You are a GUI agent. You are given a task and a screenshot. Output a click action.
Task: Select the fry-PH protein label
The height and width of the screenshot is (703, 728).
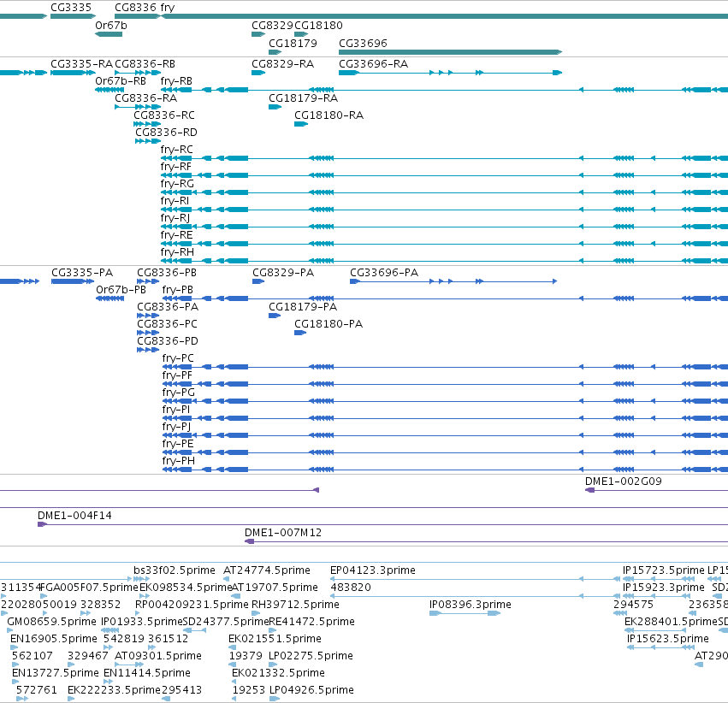pos(179,461)
